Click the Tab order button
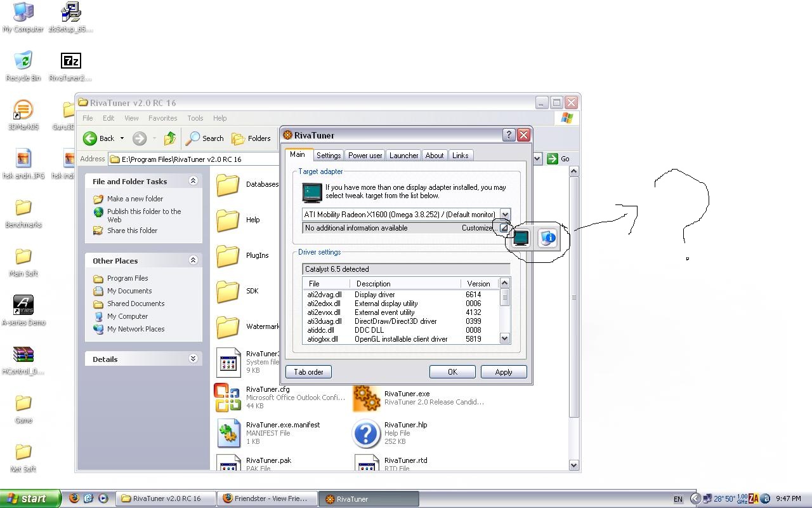This screenshot has width=812, height=508. click(x=309, y=372)
